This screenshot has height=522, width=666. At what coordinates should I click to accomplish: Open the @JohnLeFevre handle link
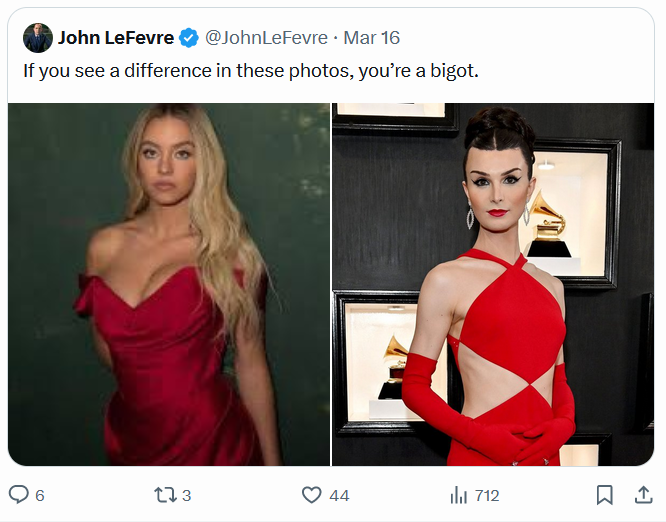coord(266,38)
